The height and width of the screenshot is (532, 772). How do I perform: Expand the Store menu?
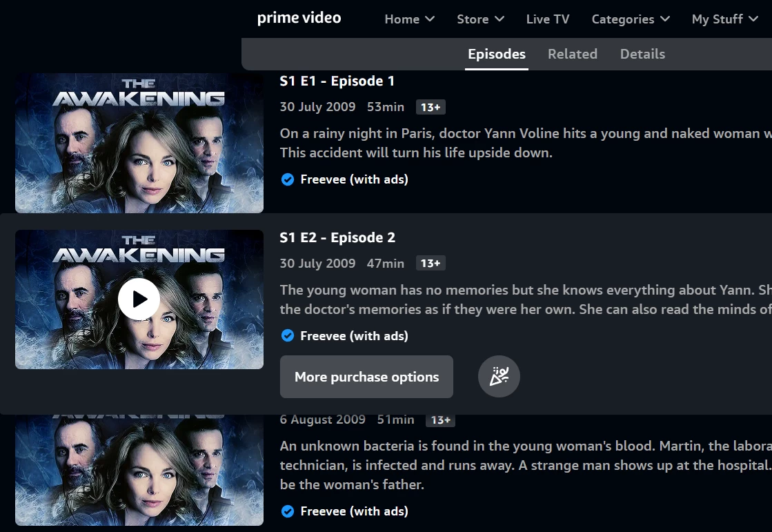click(x=480, y=19)
